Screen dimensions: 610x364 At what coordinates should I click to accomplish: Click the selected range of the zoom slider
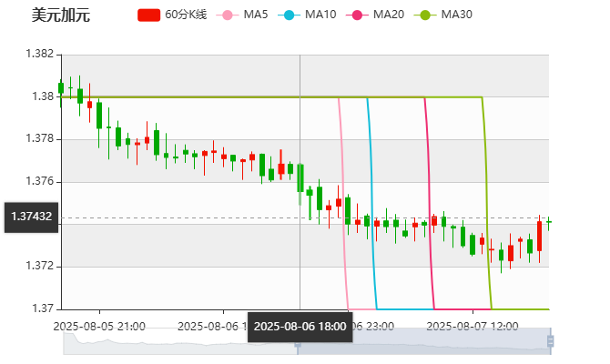(x=424, y=341)
